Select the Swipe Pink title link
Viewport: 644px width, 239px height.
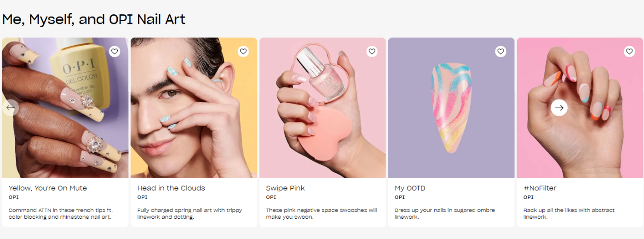285,188
